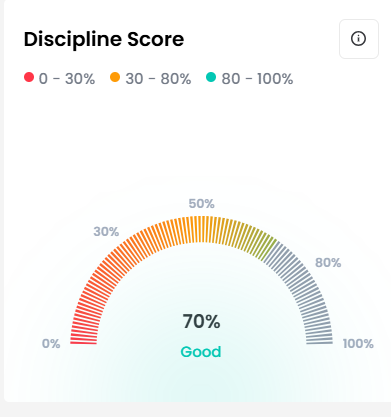Open the Discipline Score info icon
This screenshot has height=417, width=391.
click(x=359, y=39)
